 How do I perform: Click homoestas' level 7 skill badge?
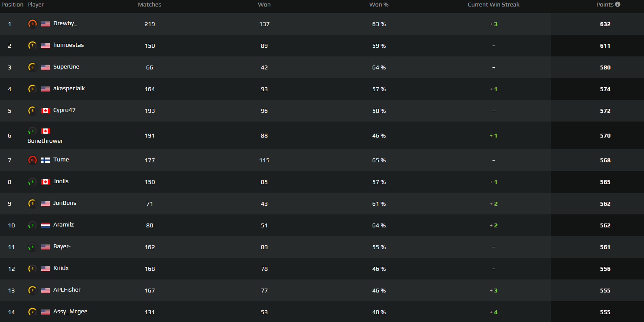click(x=32, y=45)
